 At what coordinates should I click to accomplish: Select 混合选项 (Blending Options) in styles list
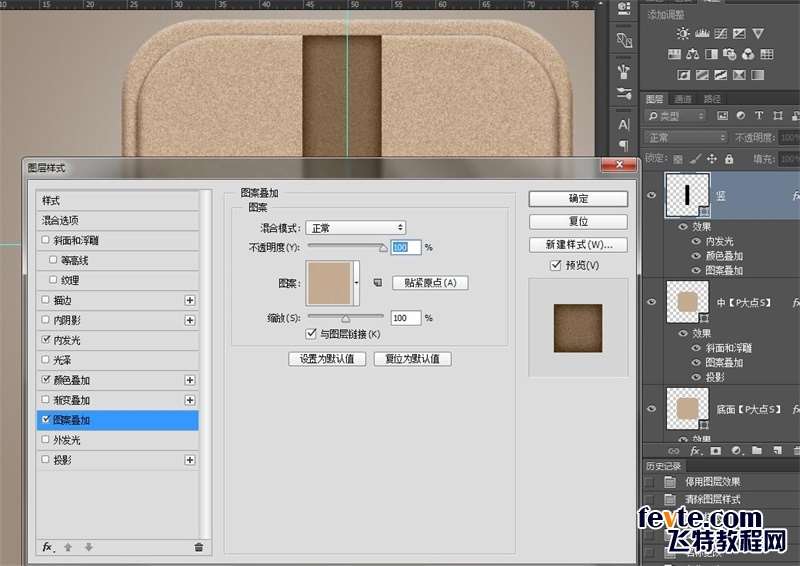point(60,220)
